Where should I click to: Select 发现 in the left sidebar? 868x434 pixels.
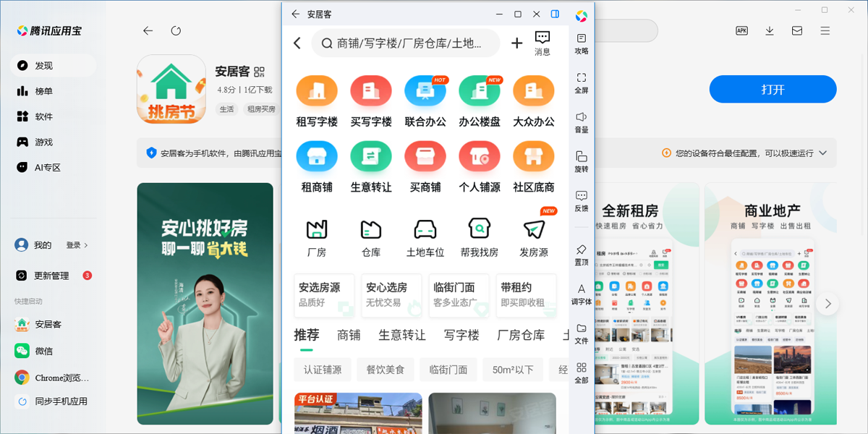pyautogui.click(x=53, y=66)
